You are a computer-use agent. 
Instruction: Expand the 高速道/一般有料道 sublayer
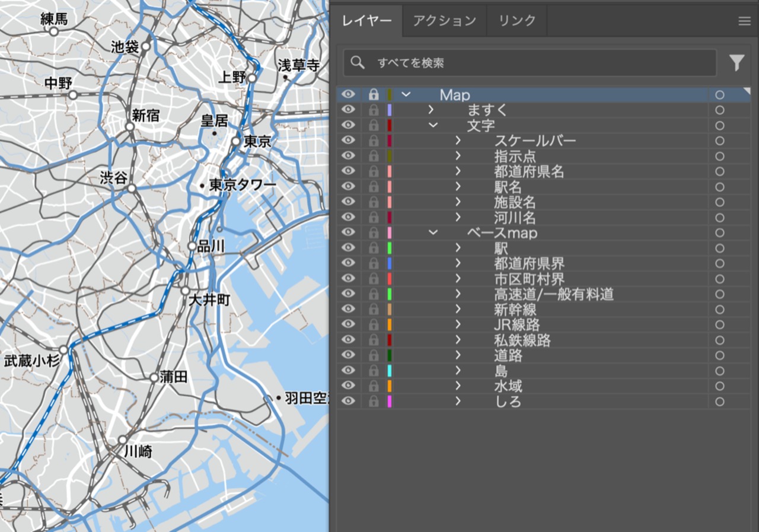point(458,294)
